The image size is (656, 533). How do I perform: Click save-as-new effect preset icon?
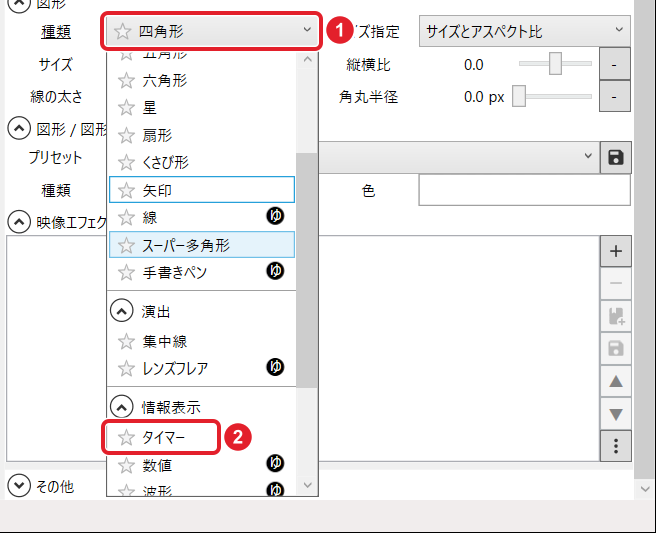pos(616,316)
